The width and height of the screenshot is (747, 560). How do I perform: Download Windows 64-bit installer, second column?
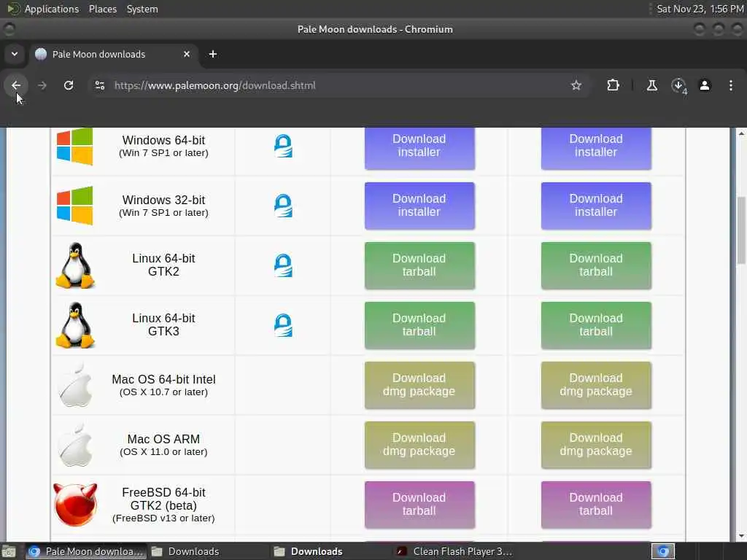click(596, 147)
